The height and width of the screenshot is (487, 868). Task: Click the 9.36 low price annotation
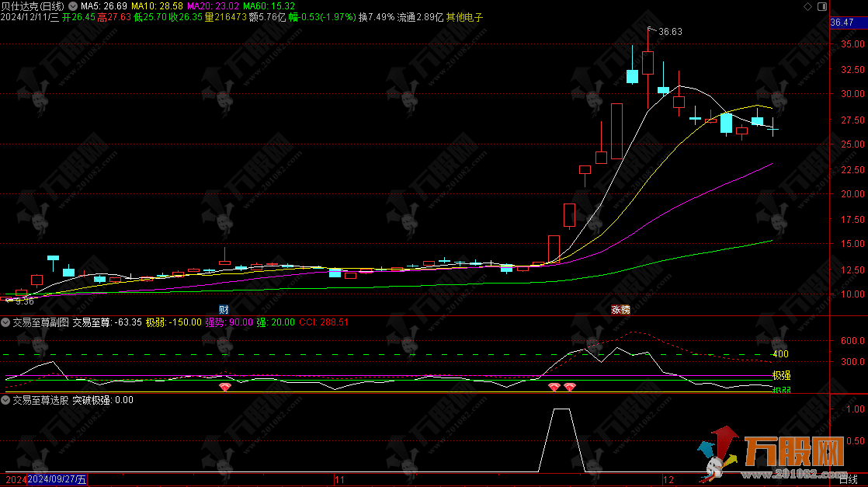click(25, 301)
